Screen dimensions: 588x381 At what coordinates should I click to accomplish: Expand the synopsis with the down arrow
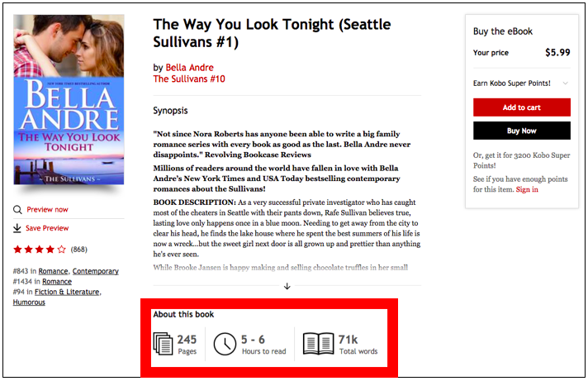point(287,286)
